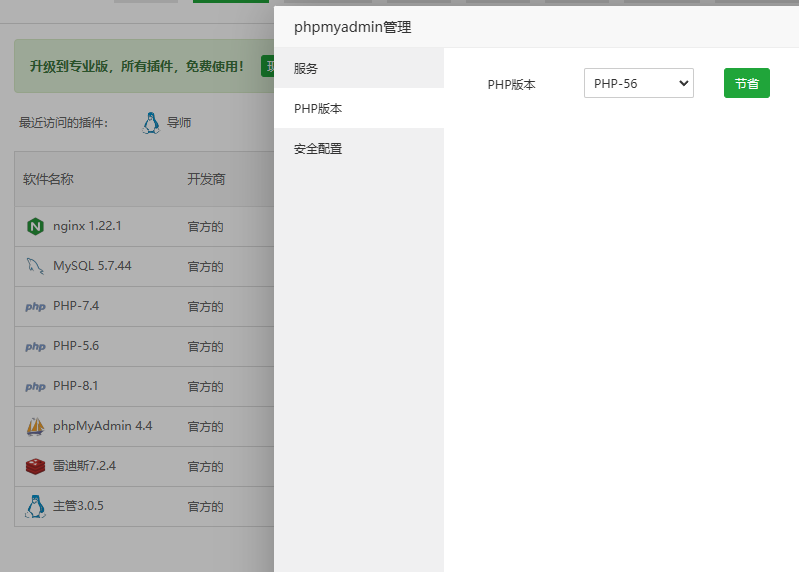Click the 雷迪斯7.2.4 software name
The width and height of the screenshot is (799, 572).
pos(84,466)
